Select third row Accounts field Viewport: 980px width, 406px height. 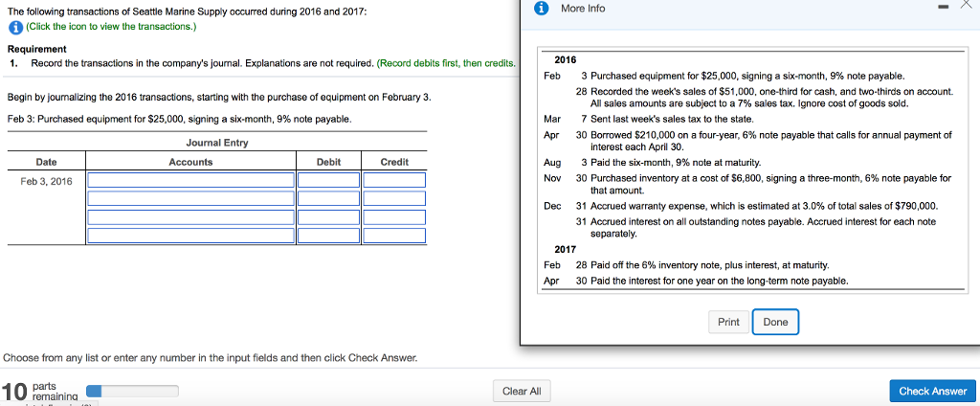[190, 217]
